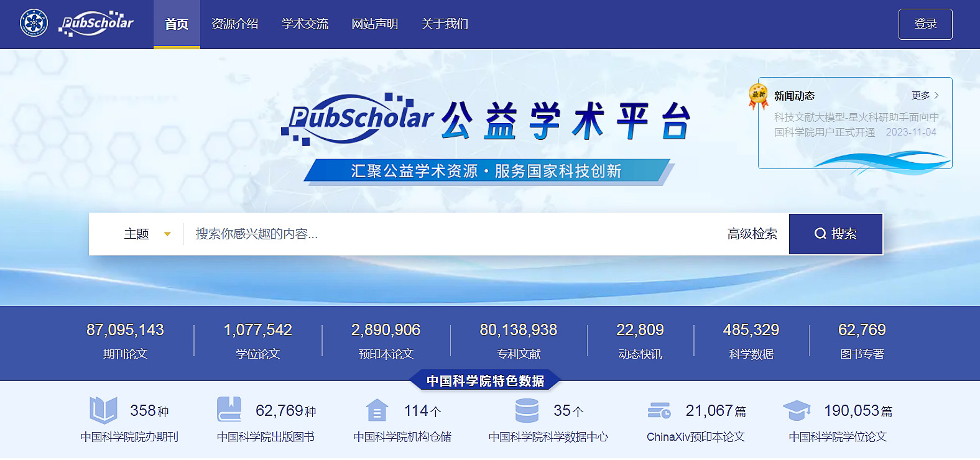The width and height of the screenshot is (980, 460).
Task: Open the 期刊论文 statistic with 87,095,143
Action: pos(125,341)
